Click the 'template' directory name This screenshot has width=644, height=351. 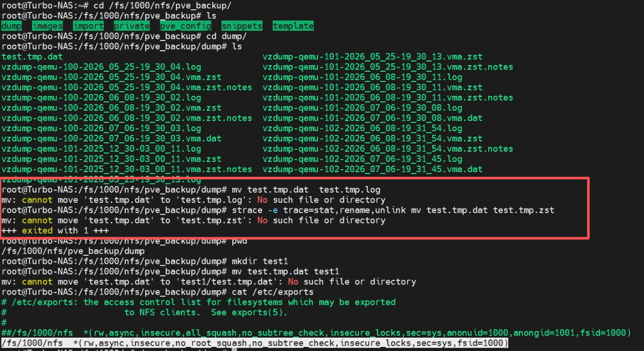pos(293,26)
